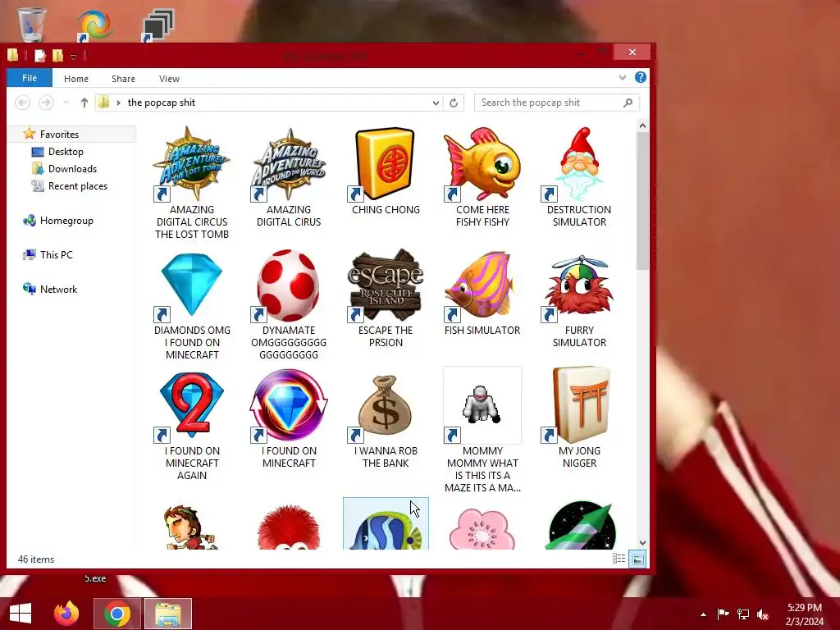This screenshot has width=840, height=630.
Task: Switch to large icons view layout
Action: click(637, 559)
